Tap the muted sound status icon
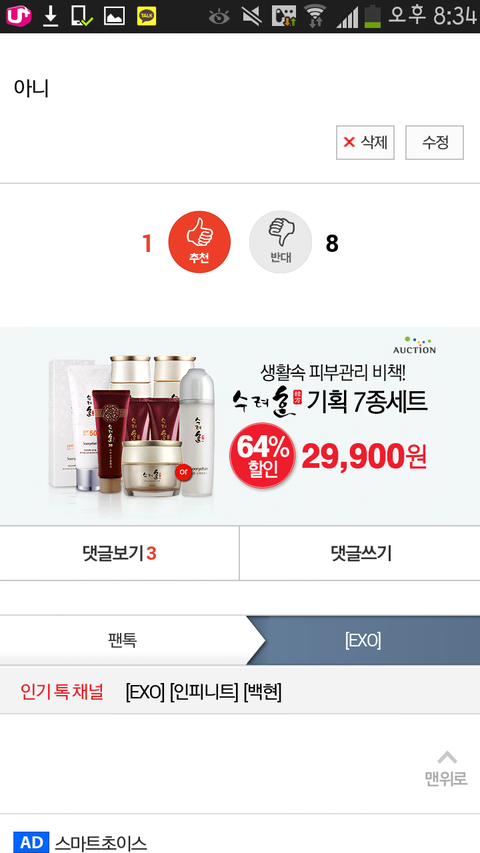 tap(251, 16)
